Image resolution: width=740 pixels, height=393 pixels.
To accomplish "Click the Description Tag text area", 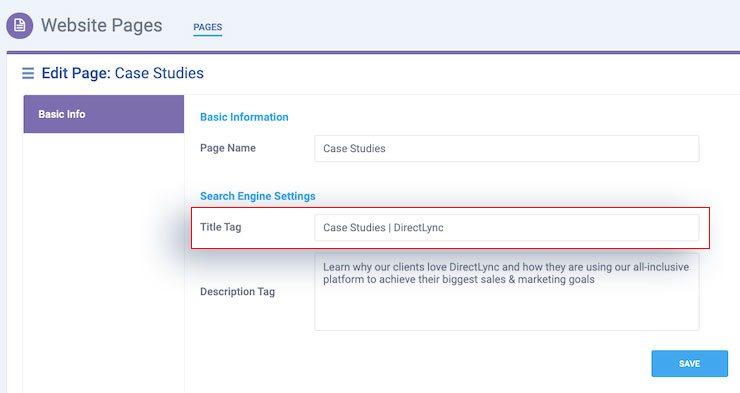I will [506, 292].
